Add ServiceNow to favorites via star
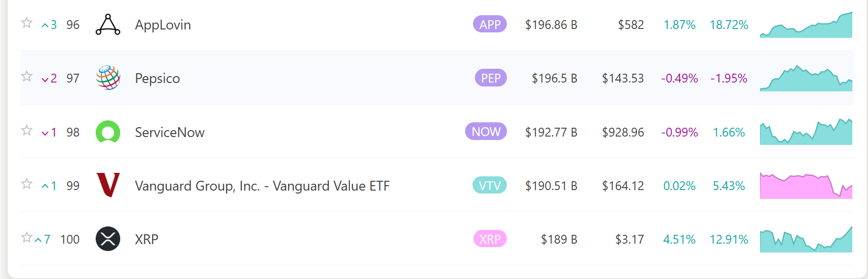Screen dimensions: 868x279 click(x=26, y=131)
